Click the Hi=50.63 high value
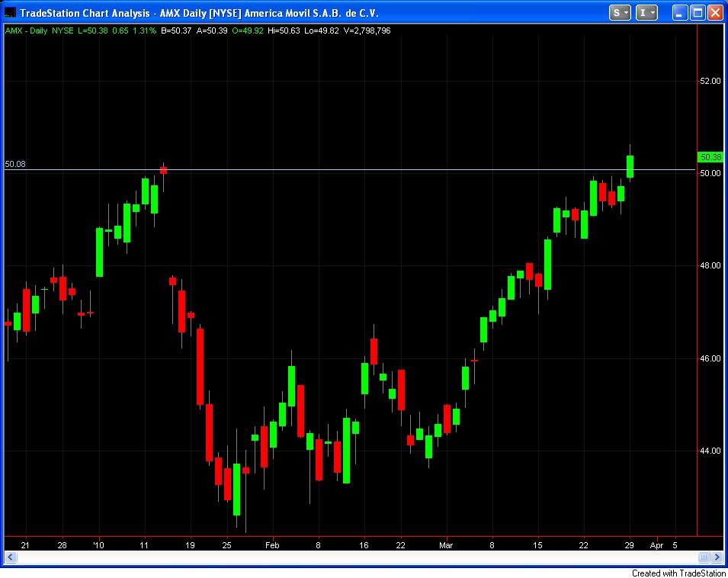 (x=284, y=31)
